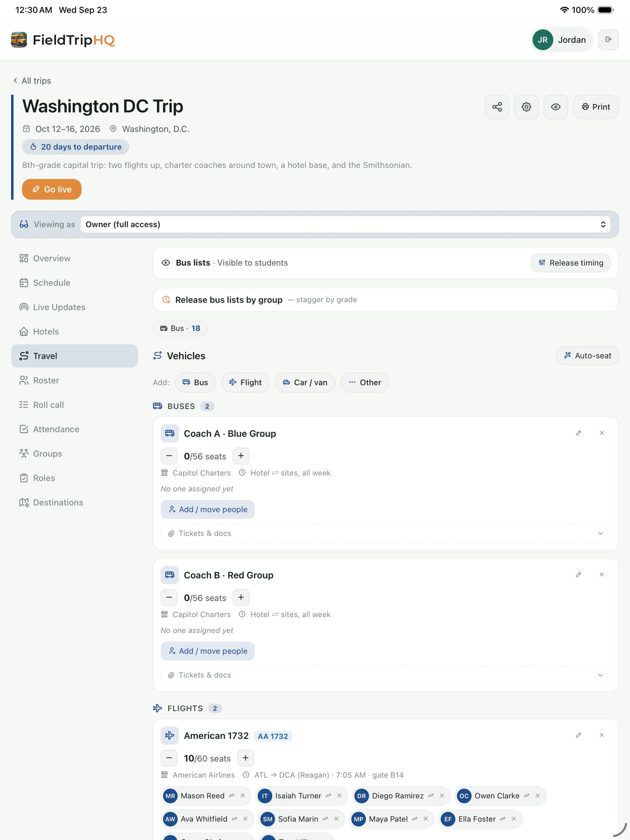
Task: Expand Coach A Tickets & docs
Action: [x=386, y=534]
